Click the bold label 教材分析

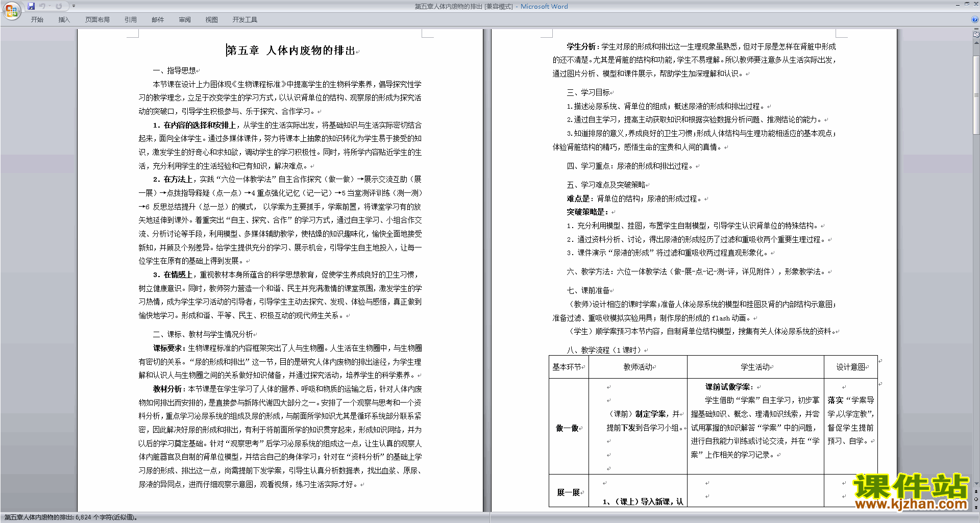(168, 389)
